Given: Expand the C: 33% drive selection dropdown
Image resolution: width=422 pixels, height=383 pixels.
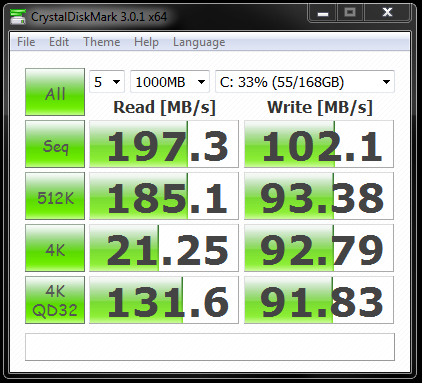Looking at the screenshot, I should coord(305,82).
